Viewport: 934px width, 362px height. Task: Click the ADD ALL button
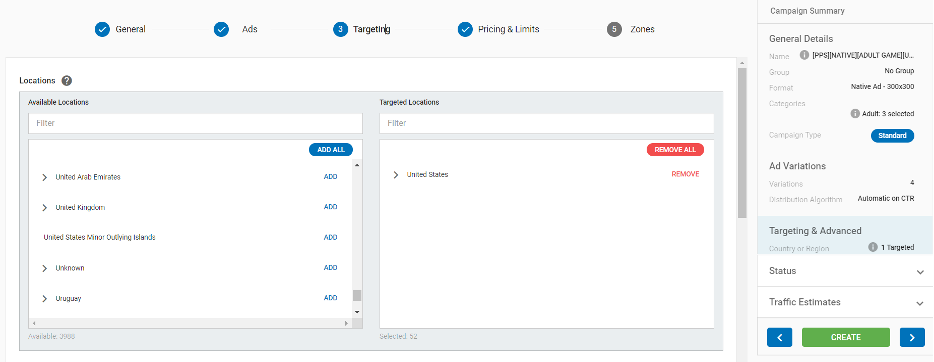coord(331,150)
